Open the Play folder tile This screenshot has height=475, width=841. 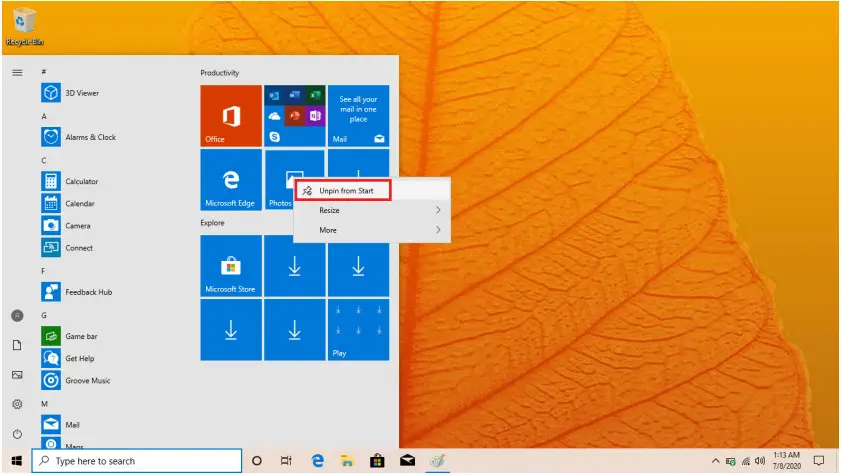358,330
